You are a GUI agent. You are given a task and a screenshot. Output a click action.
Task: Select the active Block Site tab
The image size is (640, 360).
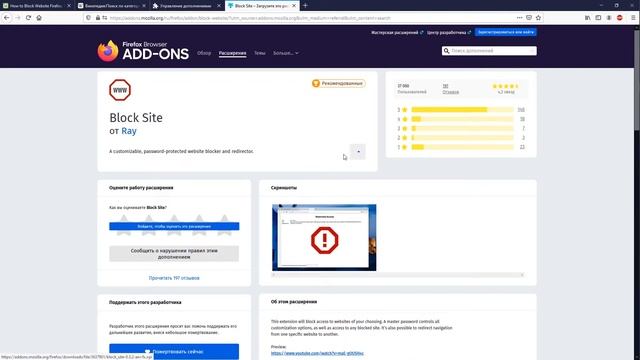coord(262,6)
